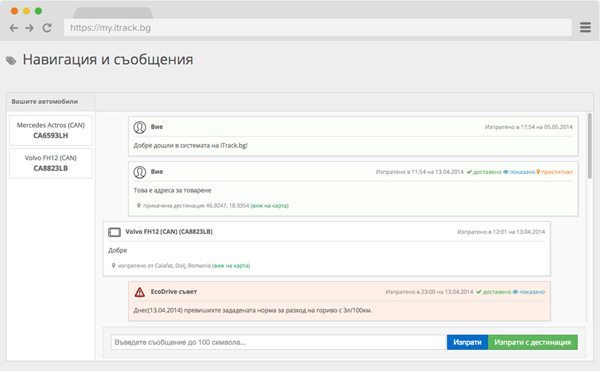Click the Това е адреса за товарене message text

172,190
